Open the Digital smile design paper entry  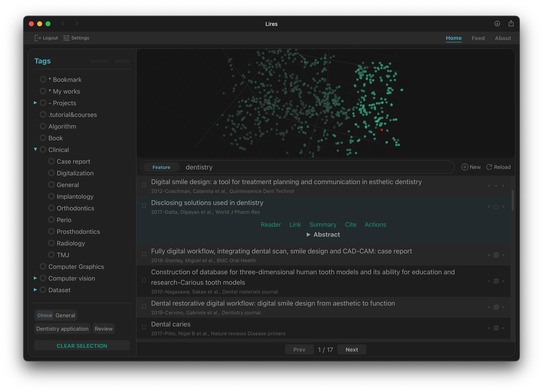tap(323, 186)
